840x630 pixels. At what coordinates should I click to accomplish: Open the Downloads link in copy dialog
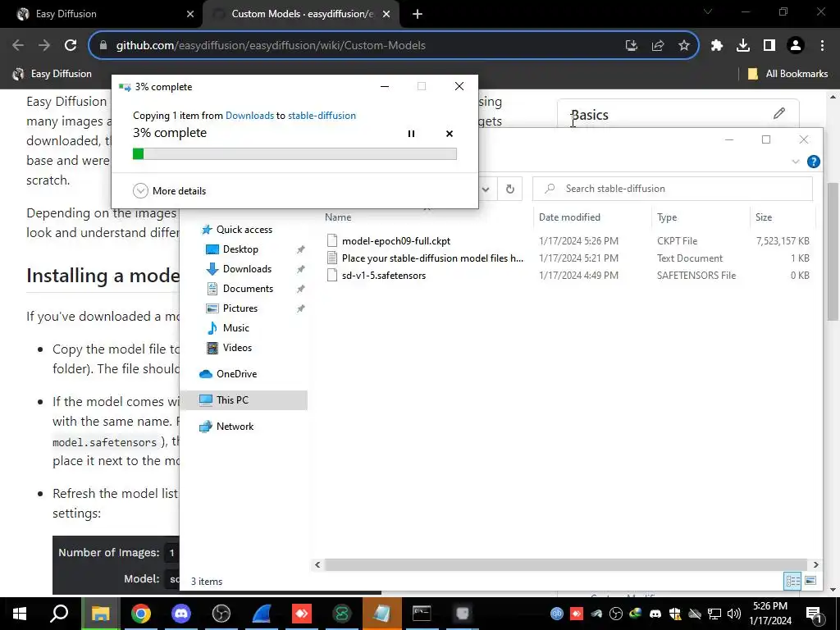(x=249, y=115)
